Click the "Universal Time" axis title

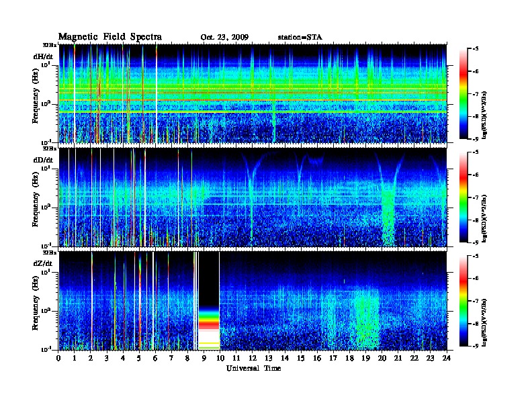click(253, 368)
